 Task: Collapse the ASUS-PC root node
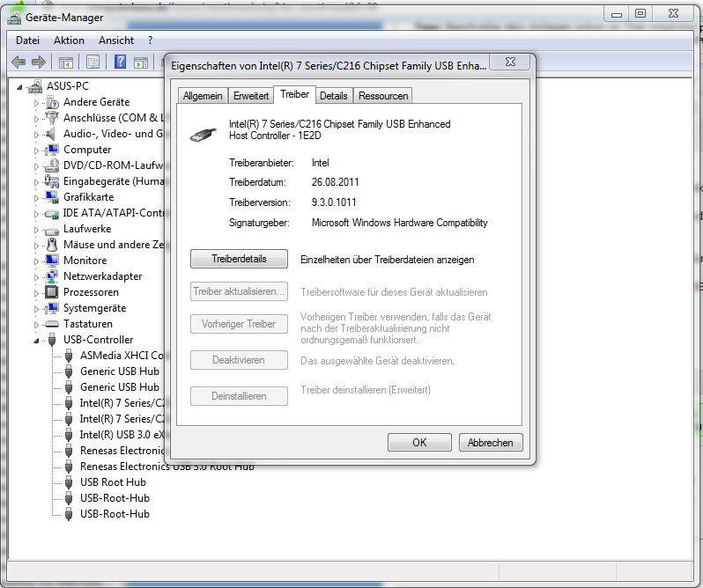[19, 87]
